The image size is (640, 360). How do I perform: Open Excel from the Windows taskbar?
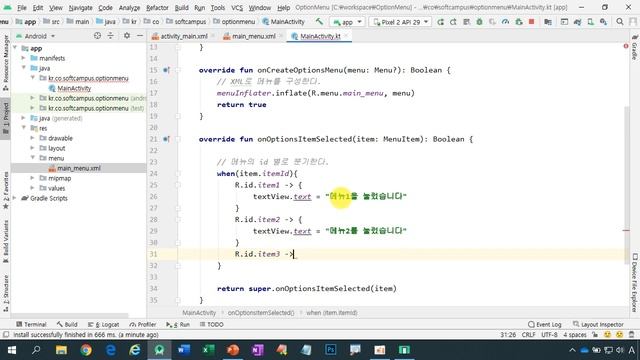click(208, 350)
